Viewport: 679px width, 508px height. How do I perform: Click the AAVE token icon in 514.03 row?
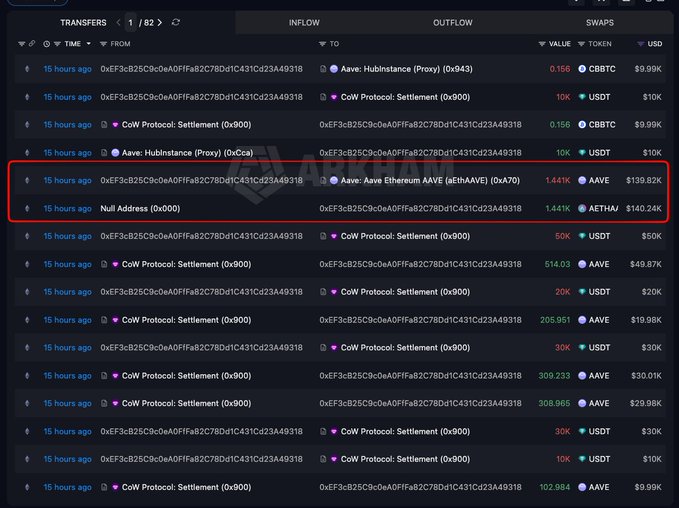coord(582,264)
